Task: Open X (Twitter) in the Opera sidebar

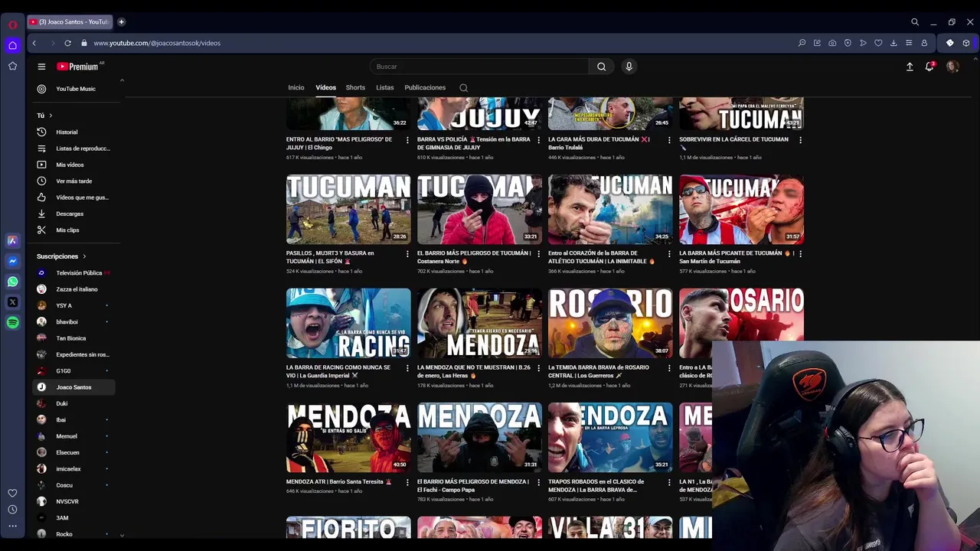Action: [x=12, y=302]
